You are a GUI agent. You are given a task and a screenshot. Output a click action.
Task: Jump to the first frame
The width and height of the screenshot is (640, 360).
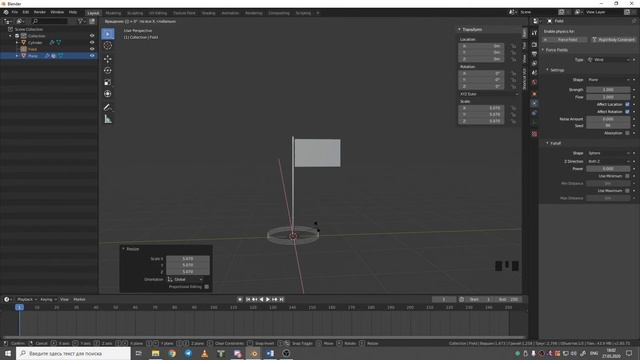coord(248,300)
